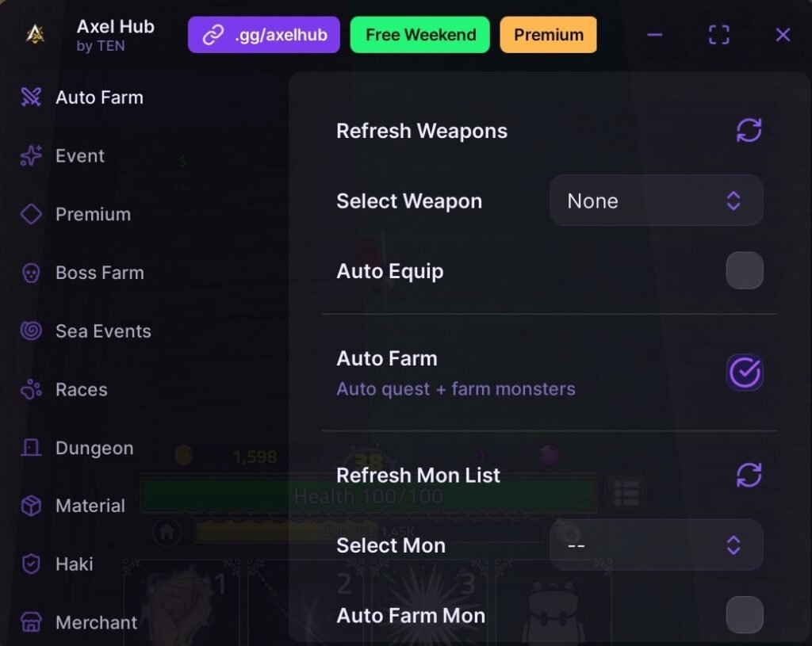Click the Refresh Weapons reload icon
This screenshot has width=812, height=646.
(x=749, y=131)
